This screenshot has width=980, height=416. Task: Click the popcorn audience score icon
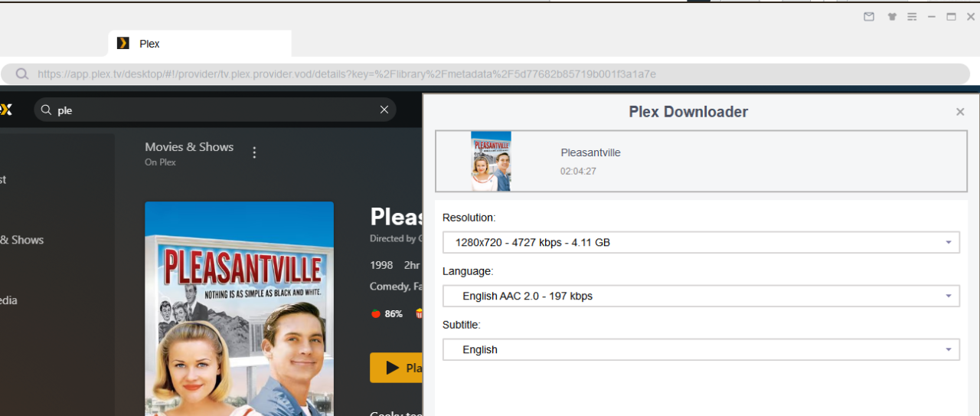coord(419,313)
